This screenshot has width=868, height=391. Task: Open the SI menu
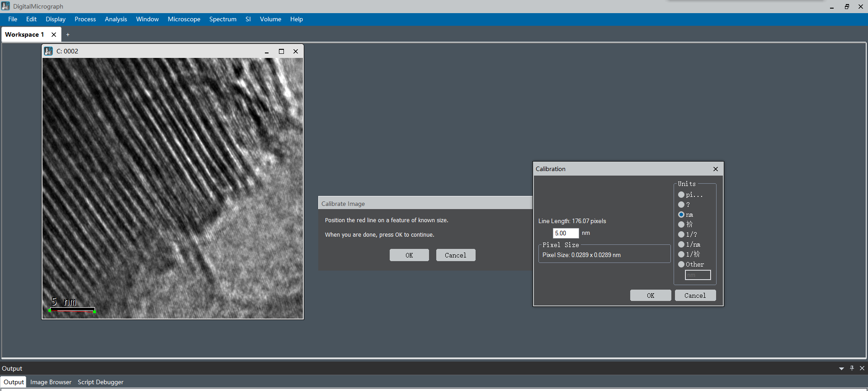point(248,19)
